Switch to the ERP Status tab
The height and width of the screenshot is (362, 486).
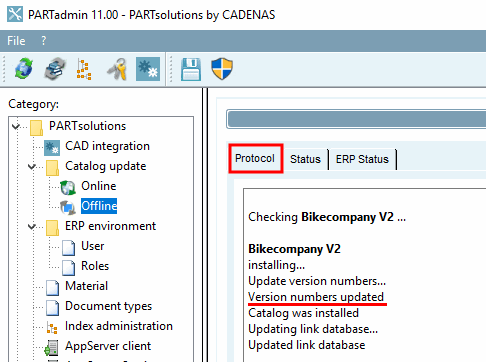(362, 159)
